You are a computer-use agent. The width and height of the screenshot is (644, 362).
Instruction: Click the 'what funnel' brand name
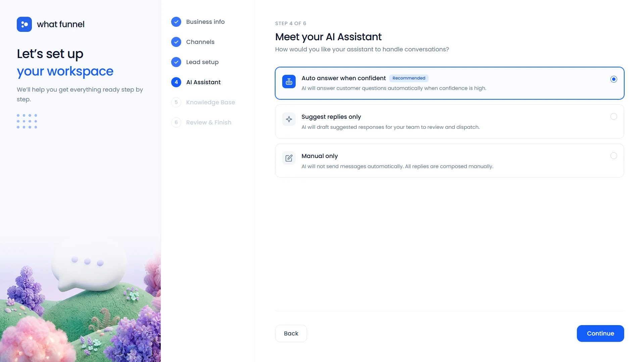61,24
